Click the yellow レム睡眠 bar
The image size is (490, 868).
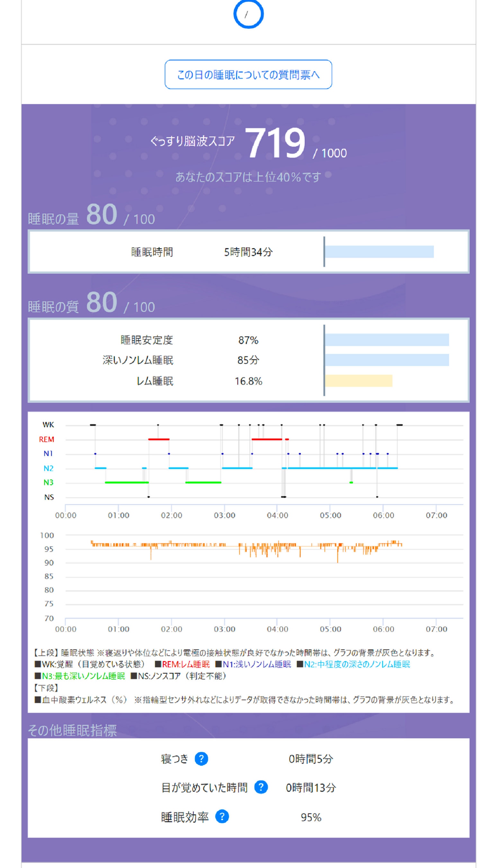point(359,381)
